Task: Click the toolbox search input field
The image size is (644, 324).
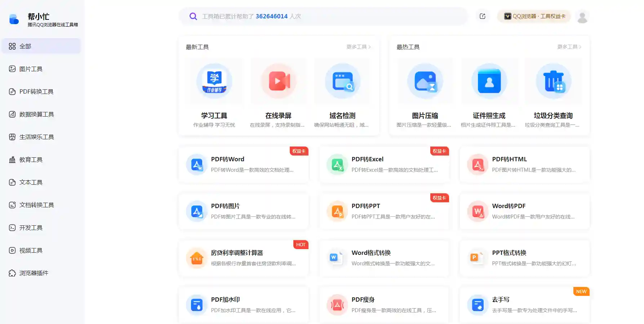Action: coord(324,16)
